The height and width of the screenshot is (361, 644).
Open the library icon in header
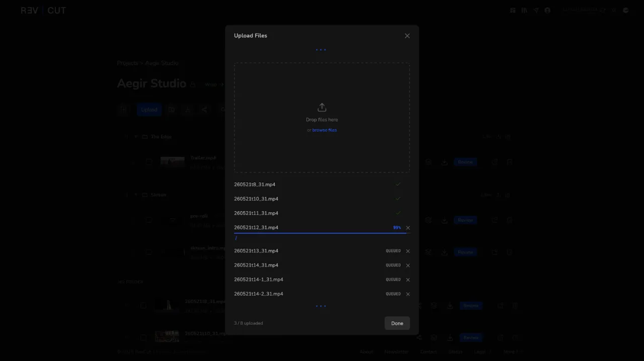[x=524, y=10]
